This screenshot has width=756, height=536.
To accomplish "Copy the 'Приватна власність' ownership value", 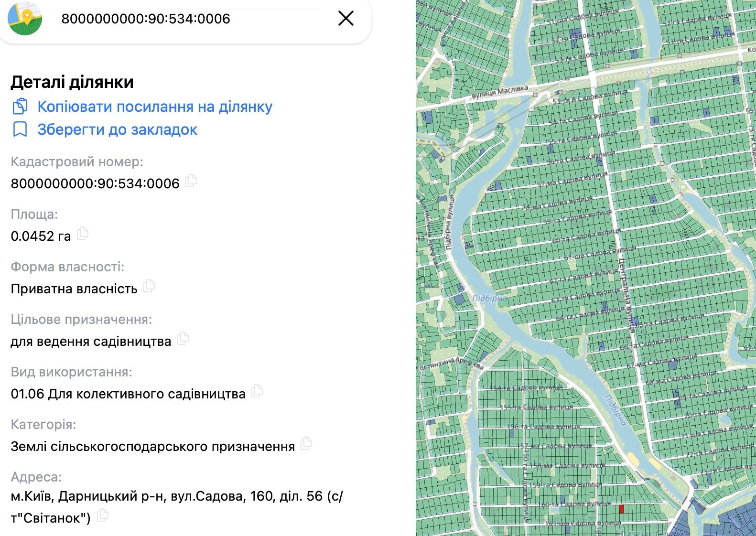I will [x=149, y=286].
